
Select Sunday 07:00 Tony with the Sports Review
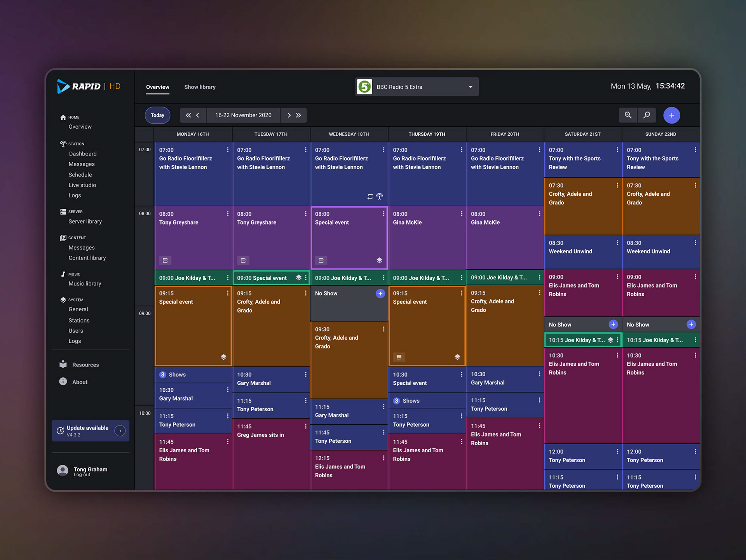[661, 160]
